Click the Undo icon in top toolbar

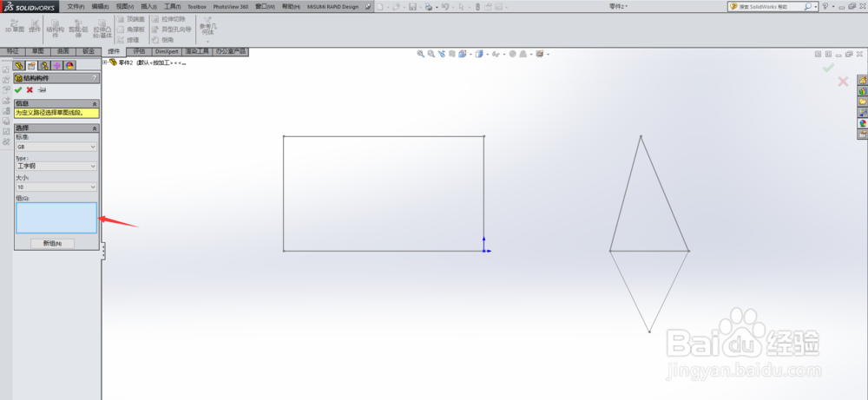[445, 7]
